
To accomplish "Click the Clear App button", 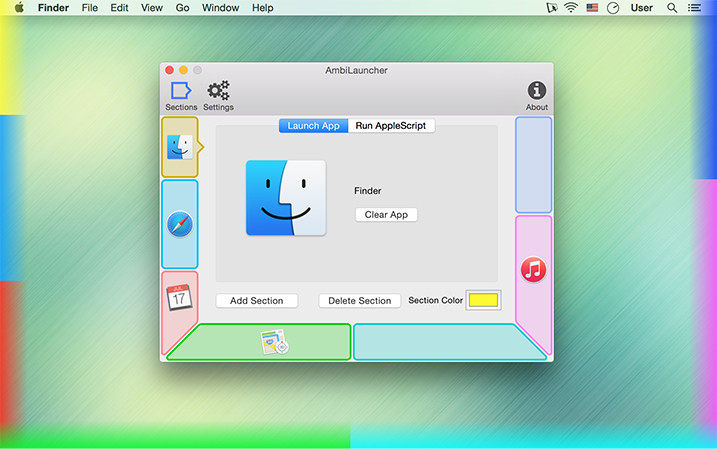I will (386, 215).
